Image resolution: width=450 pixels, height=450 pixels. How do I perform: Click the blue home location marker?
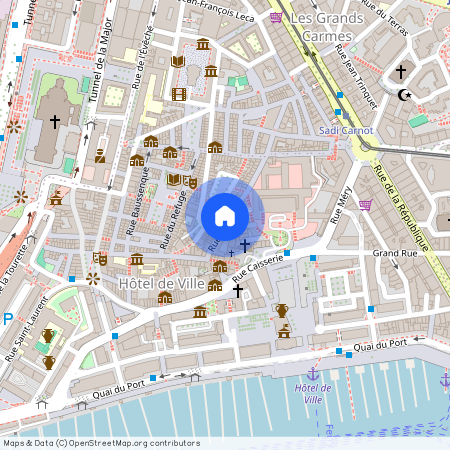pyautogui.click(x=225, y=216)
